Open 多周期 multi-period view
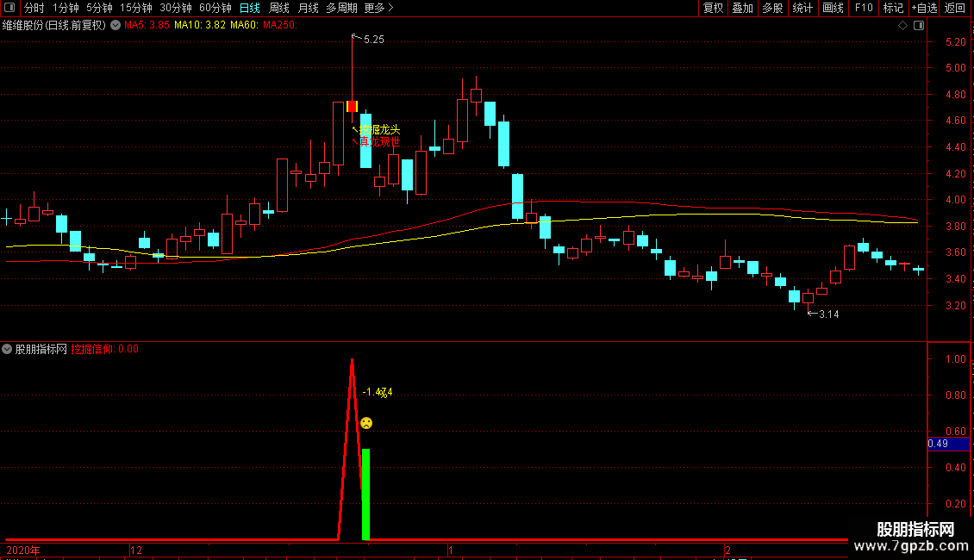974x560 pixels. pyautogui.click(x=341, y=8)
